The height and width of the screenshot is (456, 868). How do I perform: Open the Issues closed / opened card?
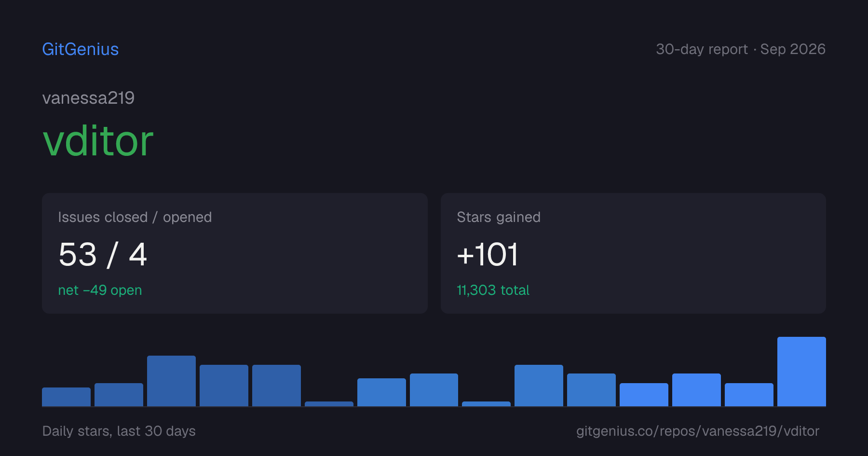tap(235, 253)
